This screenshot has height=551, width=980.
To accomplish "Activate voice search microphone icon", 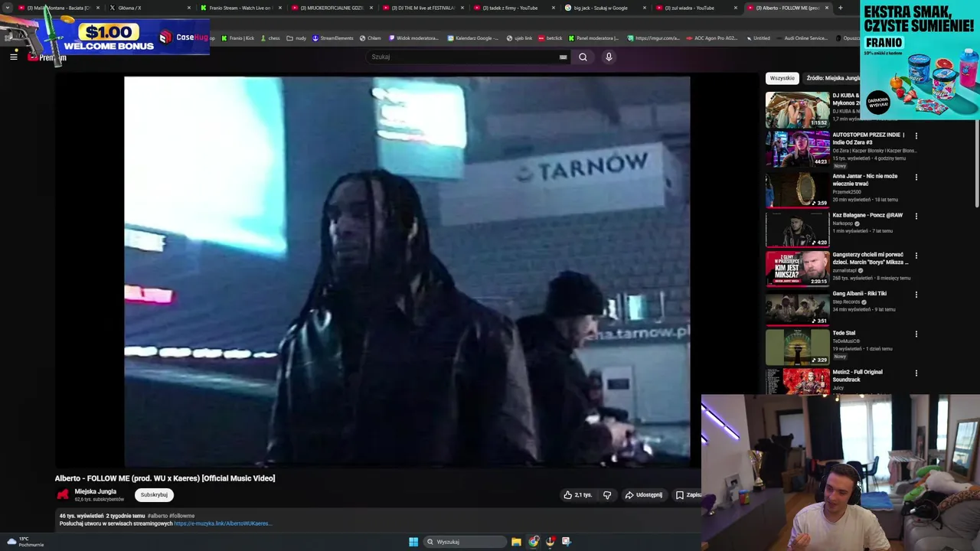I will [609, 57].
